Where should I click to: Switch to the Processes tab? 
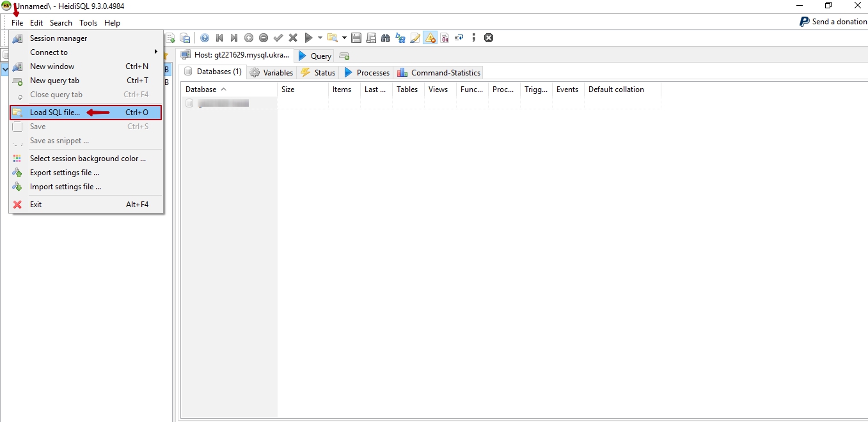pyautogui.click(x=367, y=73)
